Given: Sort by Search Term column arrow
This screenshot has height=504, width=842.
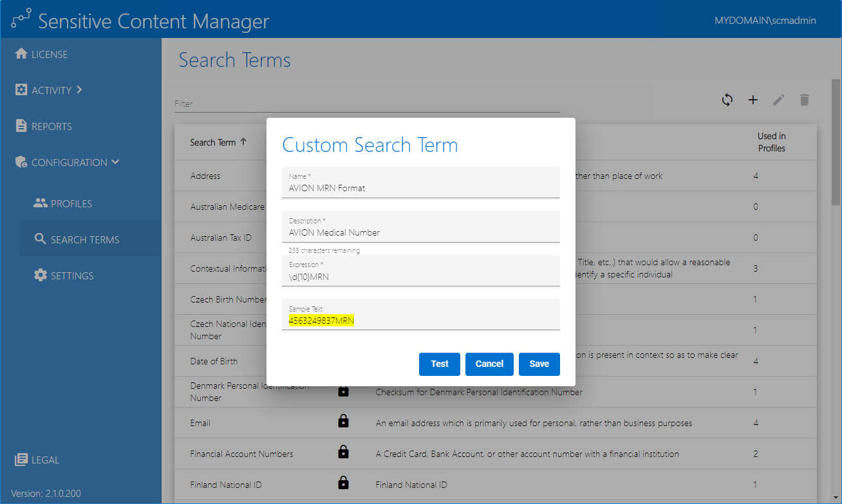Looking at the screenshot, I should pyautogui.click(x=243, y=142).
